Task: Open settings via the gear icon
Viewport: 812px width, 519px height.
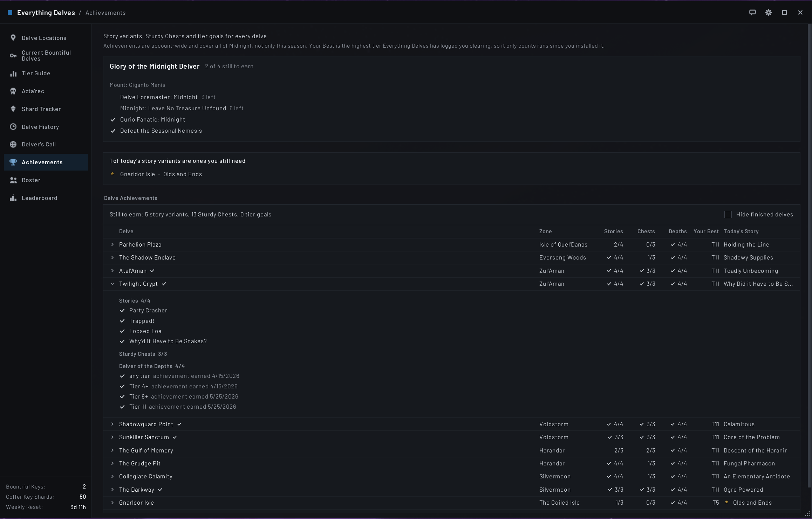Action: click(769, 13)
